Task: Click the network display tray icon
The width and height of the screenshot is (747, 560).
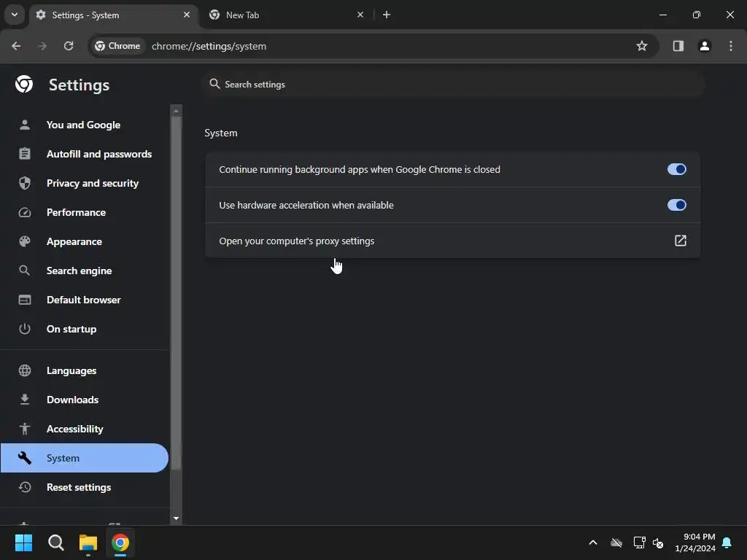Action: [x=639, y=542]
